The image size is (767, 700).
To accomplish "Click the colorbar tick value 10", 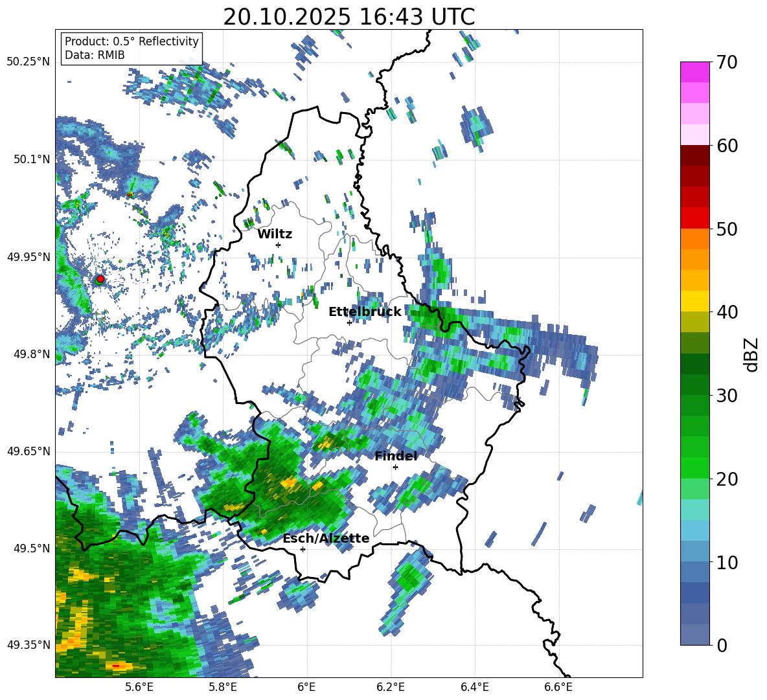I will [727, 562].
